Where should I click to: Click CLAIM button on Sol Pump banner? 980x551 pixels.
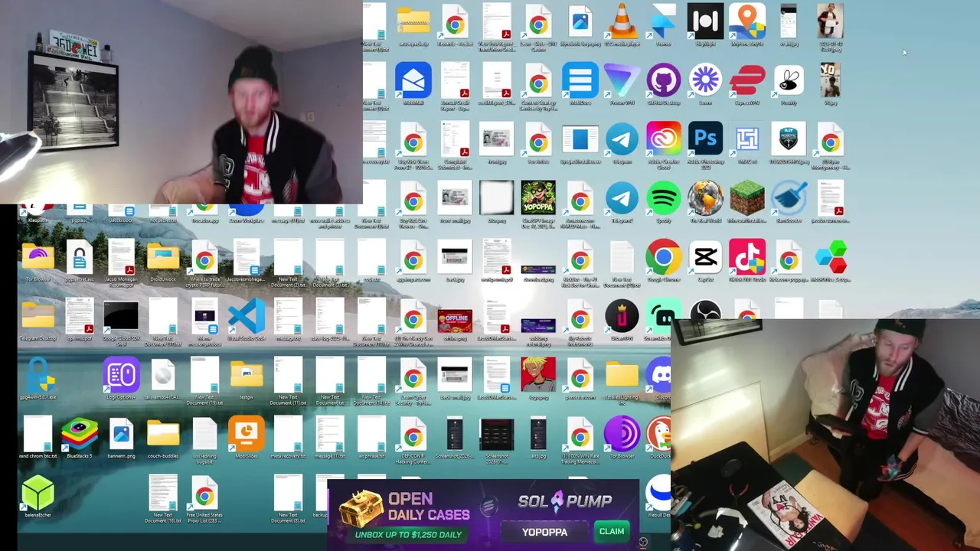(x=611, y=532)
